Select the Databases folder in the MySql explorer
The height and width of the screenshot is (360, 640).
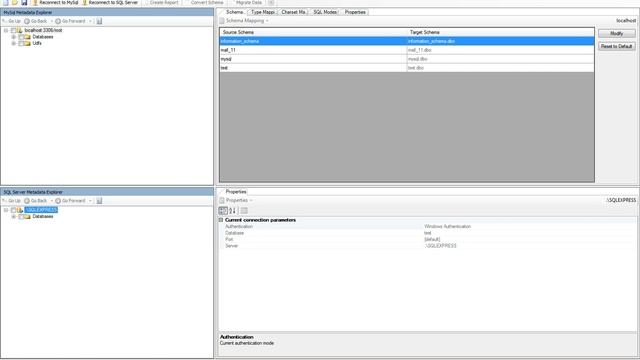43,37
